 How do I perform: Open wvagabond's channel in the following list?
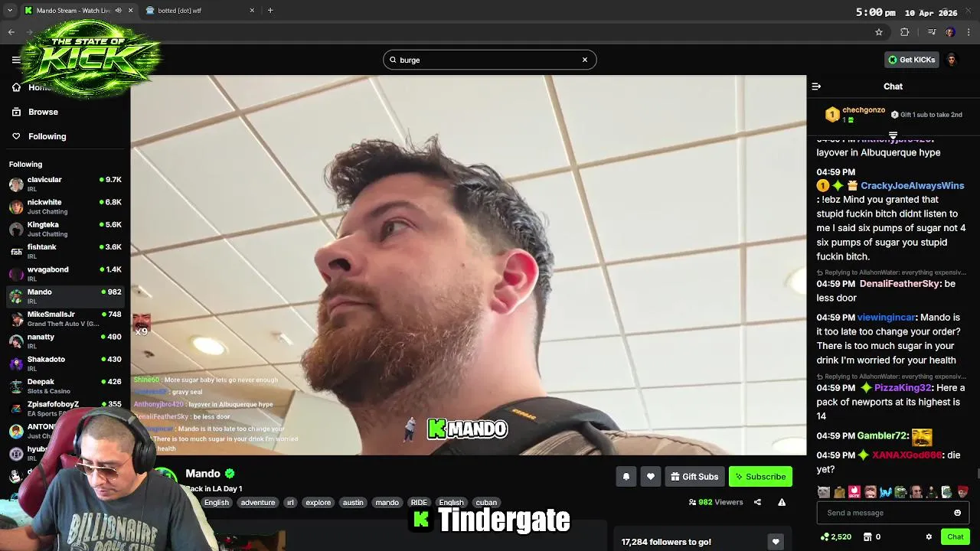[x=65, y=274]
